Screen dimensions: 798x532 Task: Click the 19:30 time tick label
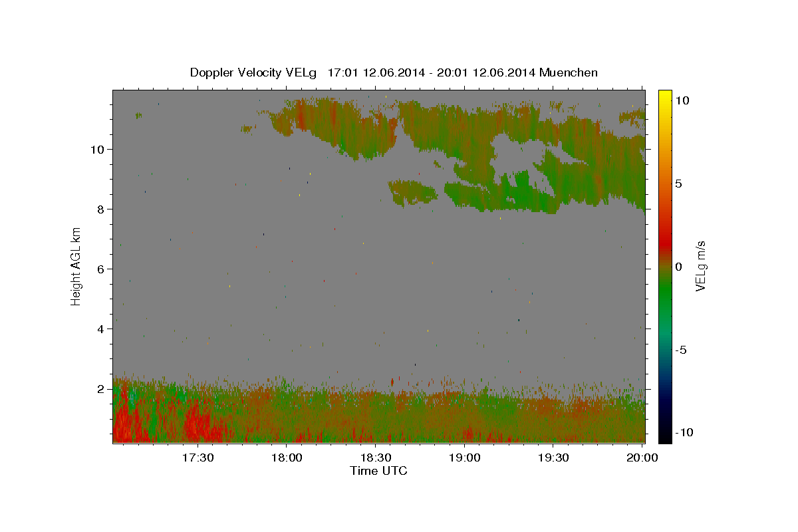[553, 458]
